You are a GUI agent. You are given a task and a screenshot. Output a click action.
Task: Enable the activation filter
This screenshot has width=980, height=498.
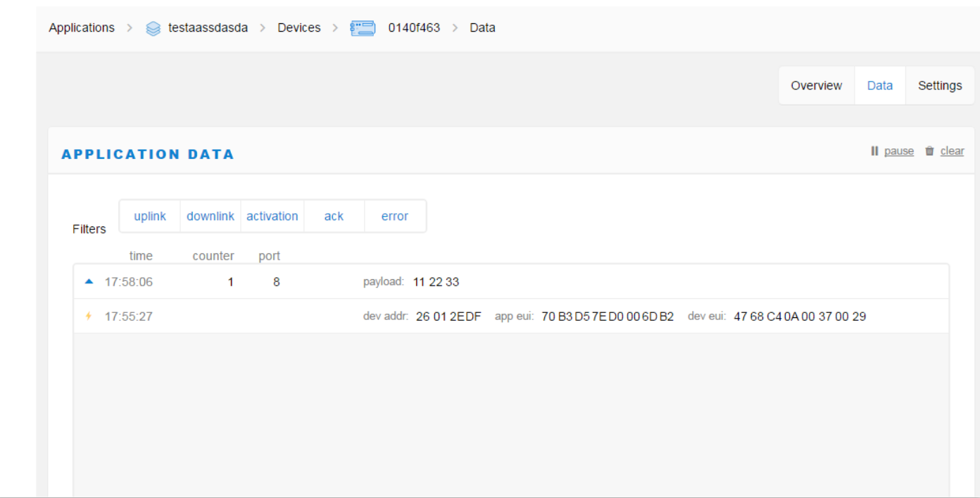click(x=272, y=216)
